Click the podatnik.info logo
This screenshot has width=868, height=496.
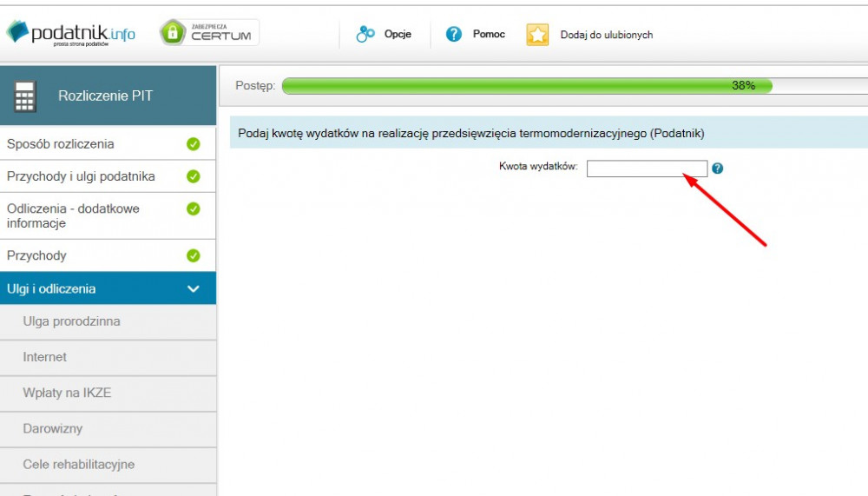(x=71, y=34)
